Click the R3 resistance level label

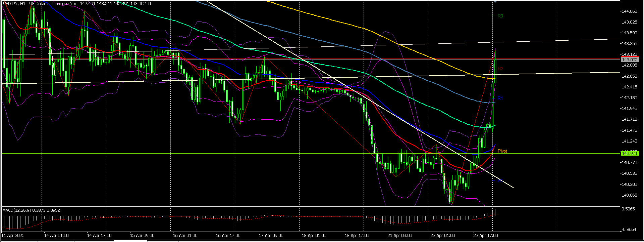point(500,16)
